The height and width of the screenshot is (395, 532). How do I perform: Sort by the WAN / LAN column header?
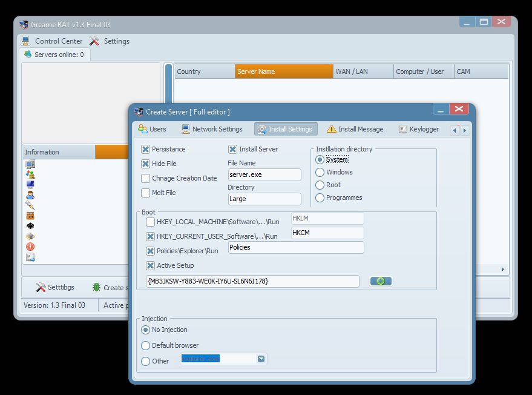point(363,71)
